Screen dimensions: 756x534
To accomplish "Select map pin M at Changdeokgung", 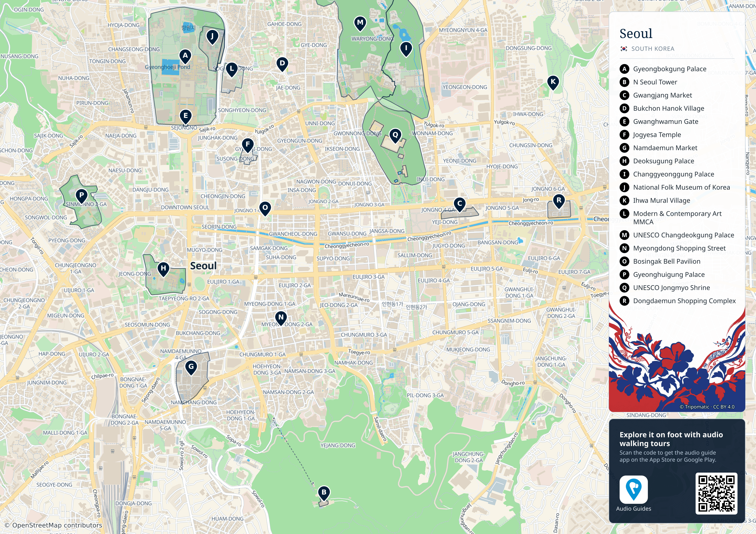I will pyautogui.click(x=360, y=24).
